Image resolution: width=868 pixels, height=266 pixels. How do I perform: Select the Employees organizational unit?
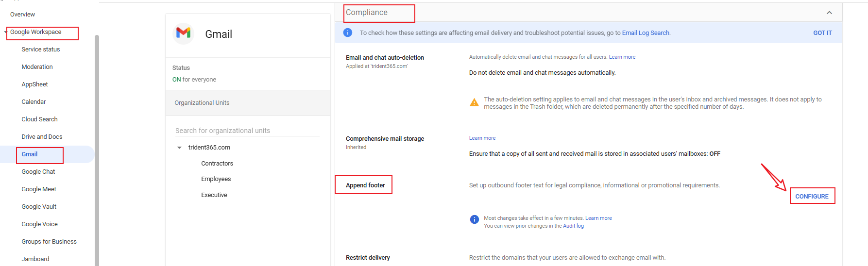(x=216, y=179)
